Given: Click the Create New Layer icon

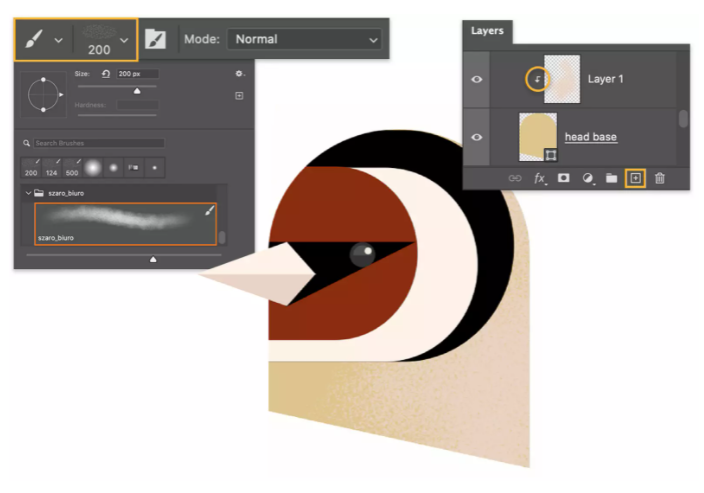Looking at the screenshot, I should [x=635, y=178].
